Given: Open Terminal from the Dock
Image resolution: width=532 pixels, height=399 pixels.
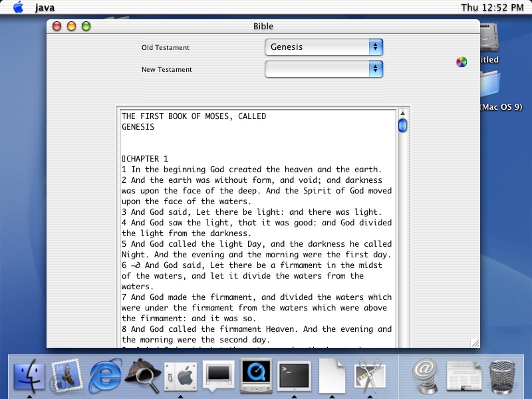Looking at the screenshot, I should point(294,376).
